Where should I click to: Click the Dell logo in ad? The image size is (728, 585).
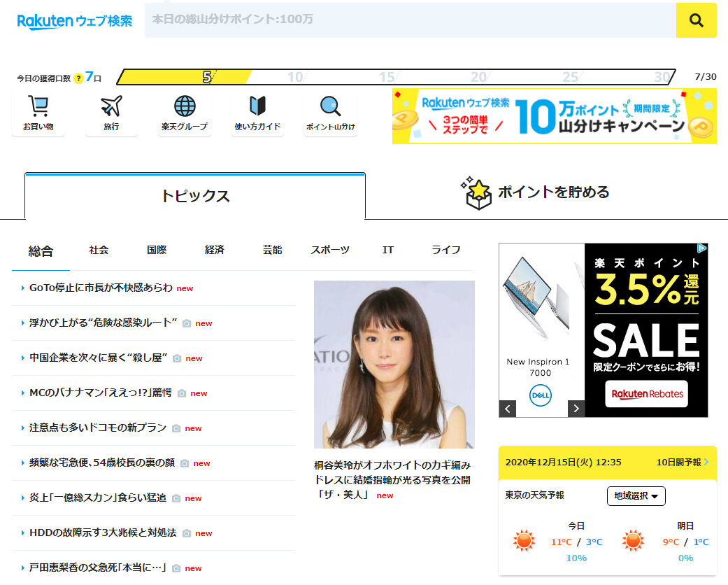tap(541, 395)
